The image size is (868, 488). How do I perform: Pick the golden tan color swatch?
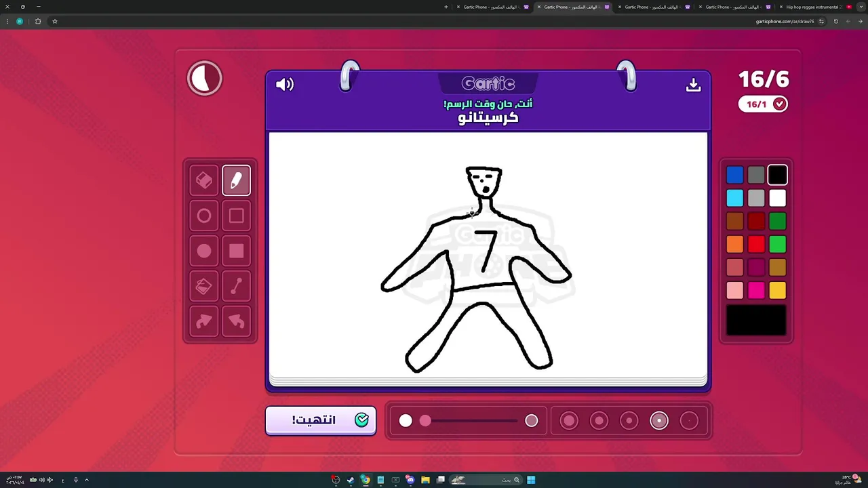(778, 267)
